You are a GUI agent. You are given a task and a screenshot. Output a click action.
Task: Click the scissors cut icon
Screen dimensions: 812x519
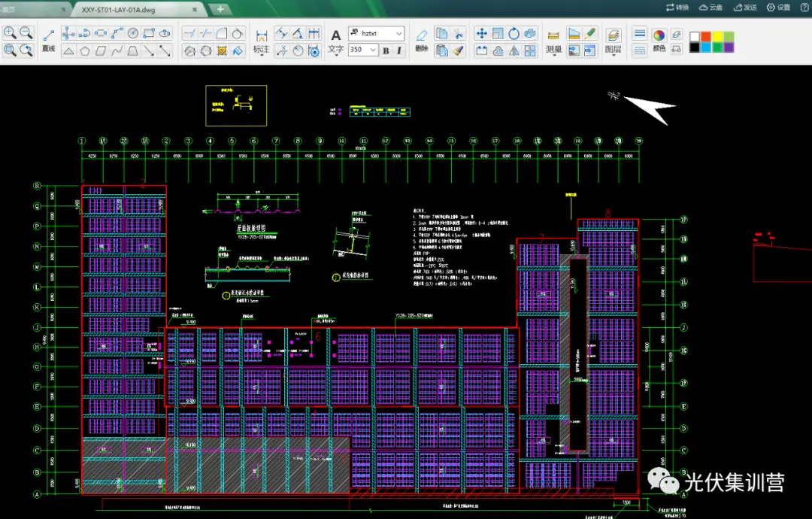pos(459,34)
